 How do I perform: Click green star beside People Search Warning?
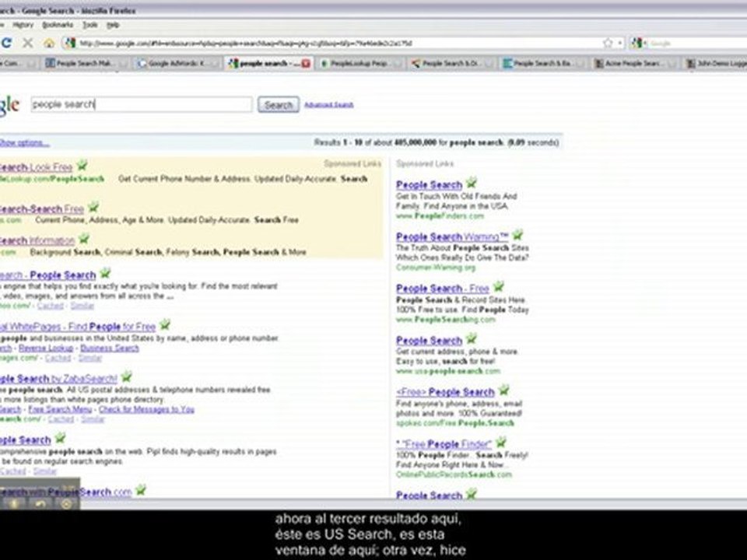(x=517, y=234)
